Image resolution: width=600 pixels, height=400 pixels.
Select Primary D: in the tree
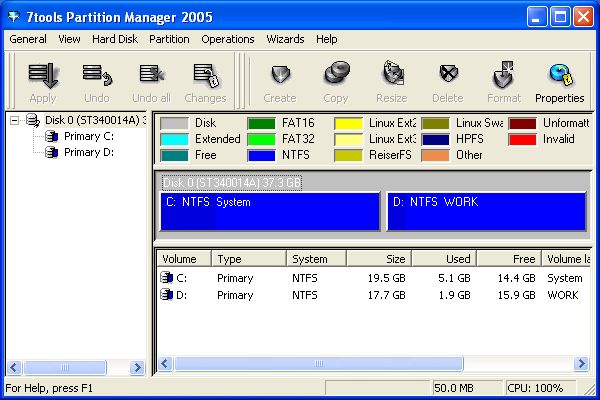click(x=89, y=152)
